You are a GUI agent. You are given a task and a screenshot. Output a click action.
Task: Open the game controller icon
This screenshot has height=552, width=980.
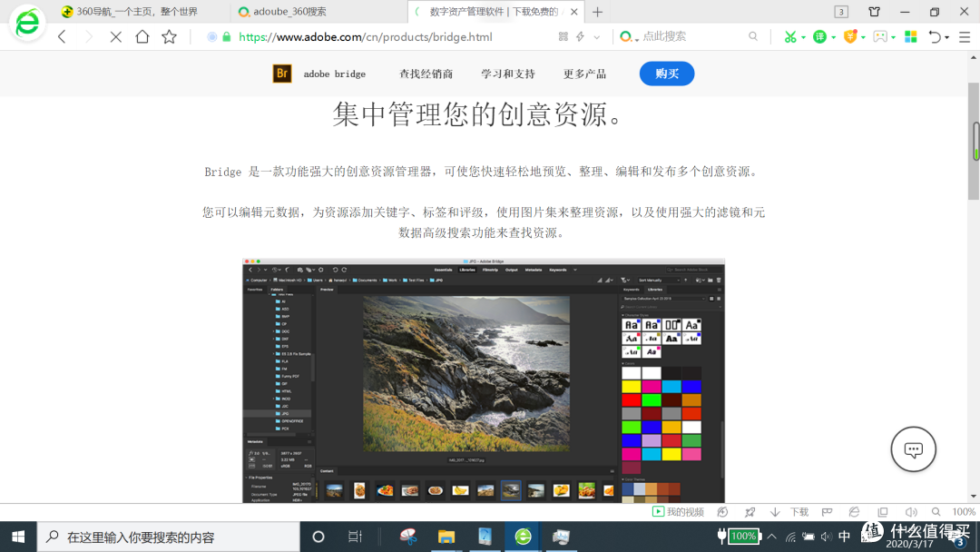point(880,37)
